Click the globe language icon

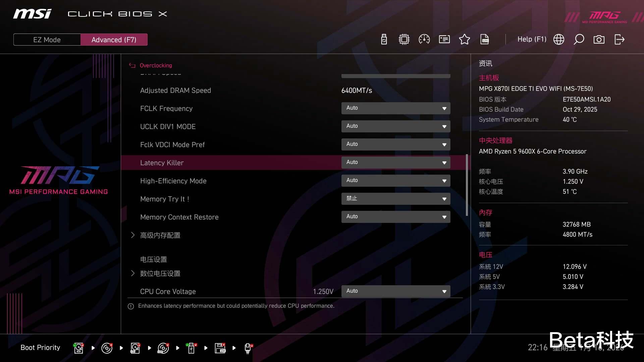559,40
